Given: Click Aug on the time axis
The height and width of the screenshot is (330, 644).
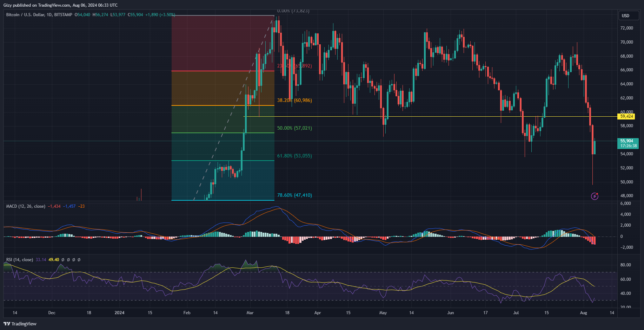Looking at the screenshot, I should pos(584,313).
